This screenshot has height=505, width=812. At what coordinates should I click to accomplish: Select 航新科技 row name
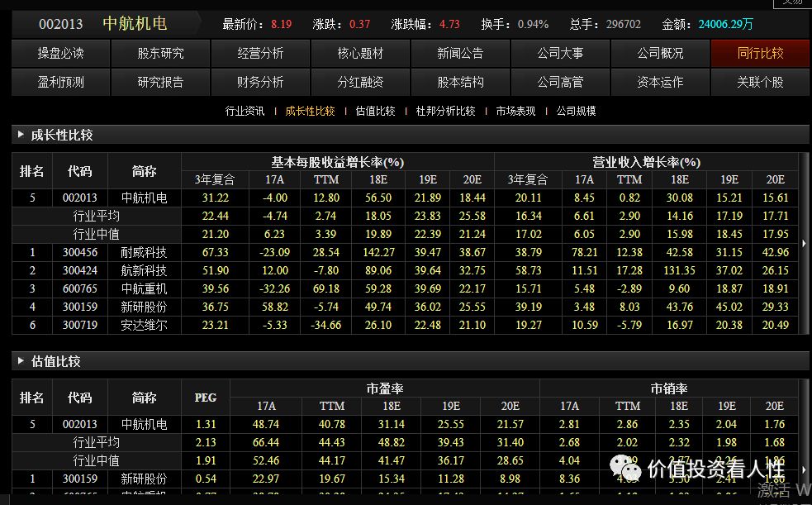(144, 270)
